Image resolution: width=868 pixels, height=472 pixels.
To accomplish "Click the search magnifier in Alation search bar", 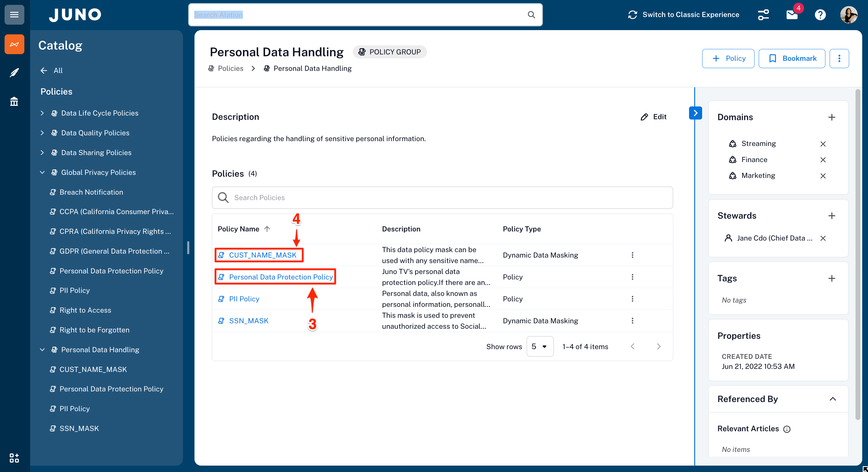I will pos(531,15).
